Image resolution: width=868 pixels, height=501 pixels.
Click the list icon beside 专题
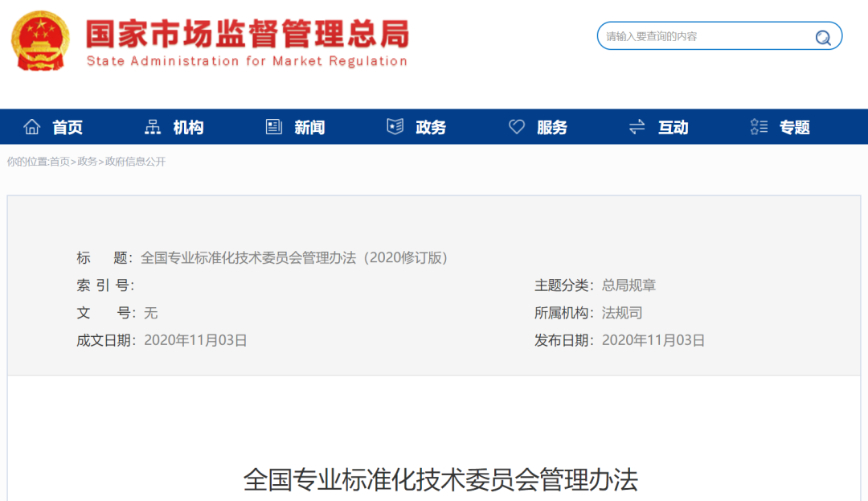[x=759, y=127]
